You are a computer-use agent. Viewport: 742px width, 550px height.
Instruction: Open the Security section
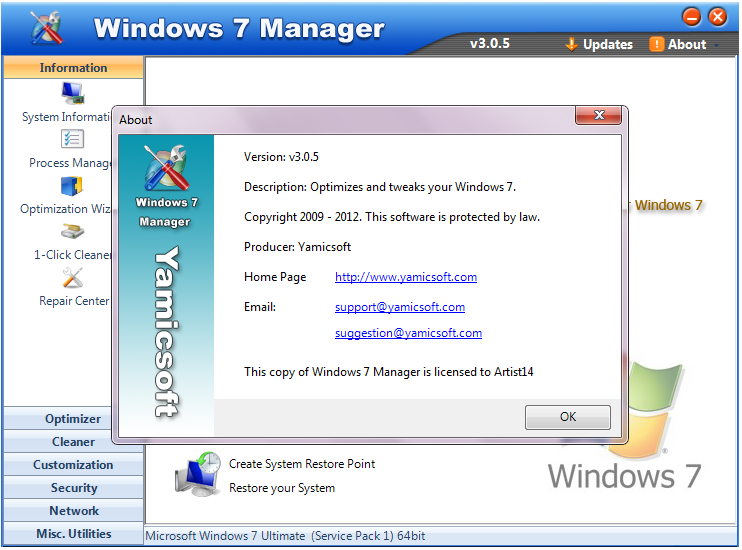point(73,488)
